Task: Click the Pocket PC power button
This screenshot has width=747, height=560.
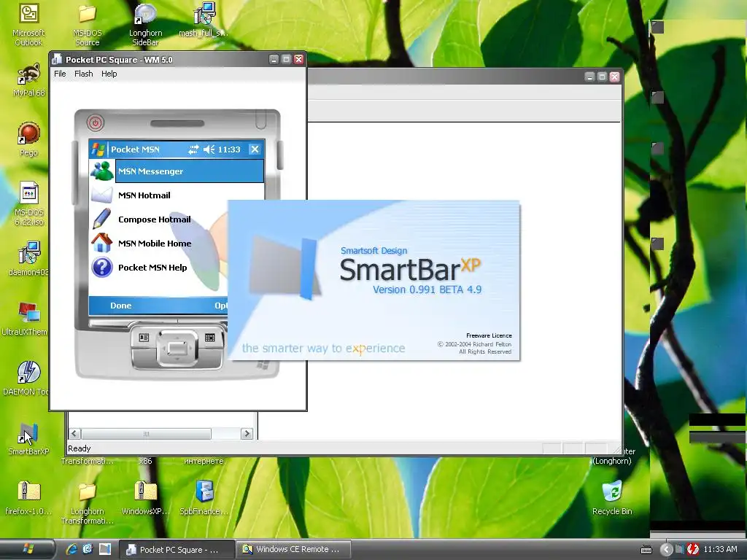Action: 96,122
